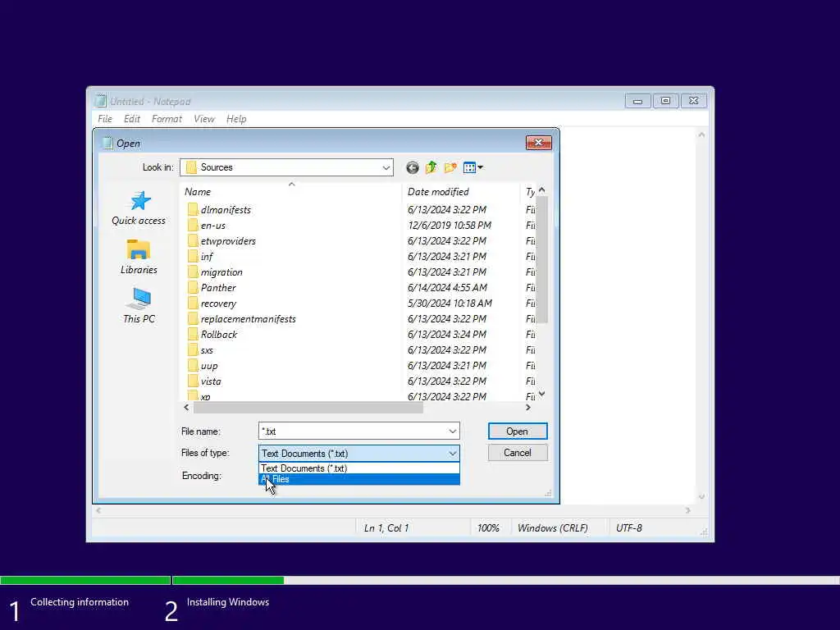Click the file list scroll right arrow
The image size is (840, 630).
pos(528,408)
